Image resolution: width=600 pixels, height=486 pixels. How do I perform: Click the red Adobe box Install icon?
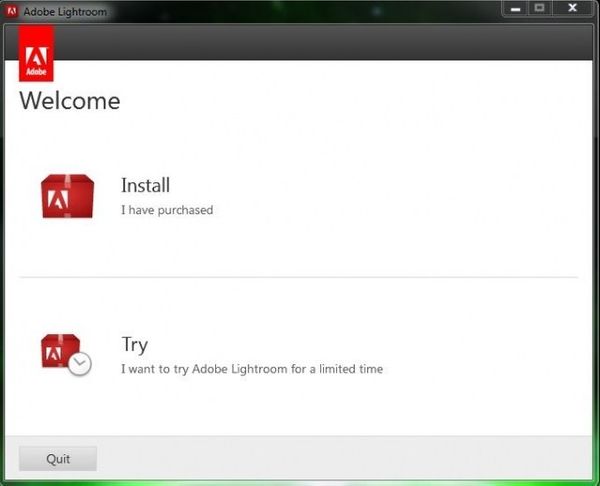(x=67, y=196)
